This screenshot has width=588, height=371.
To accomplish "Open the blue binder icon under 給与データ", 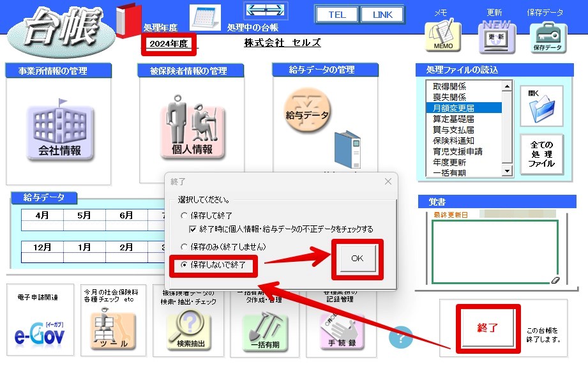I will pyautogui.click(x=347, y=149).
